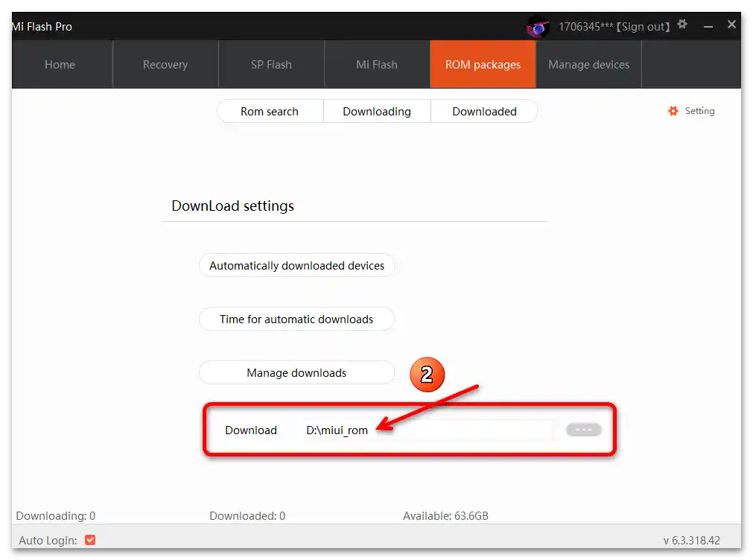Viewport: 753px width, 560px height.
Task: Open the Home tab
Action: [x=60, y=64]
